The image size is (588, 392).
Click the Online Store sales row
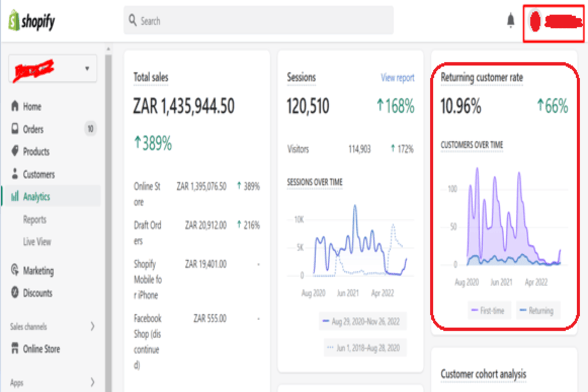(x=196, y=194)
